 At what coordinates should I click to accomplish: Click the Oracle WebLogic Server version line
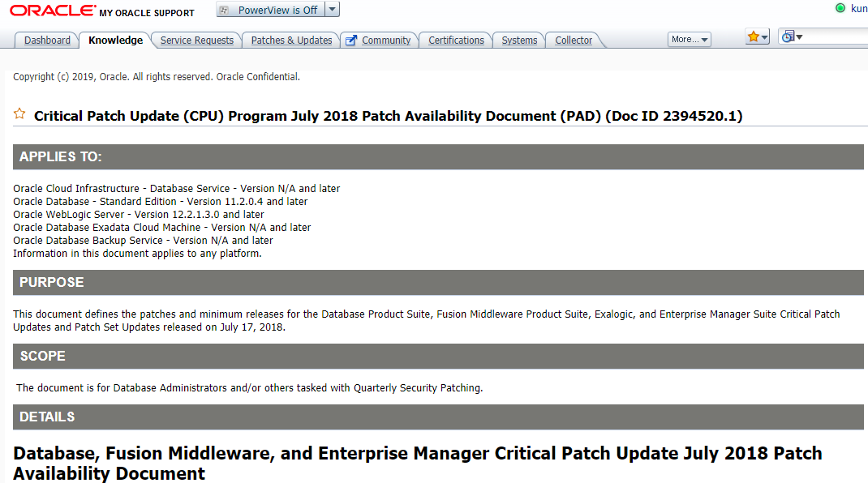(139, 215)
